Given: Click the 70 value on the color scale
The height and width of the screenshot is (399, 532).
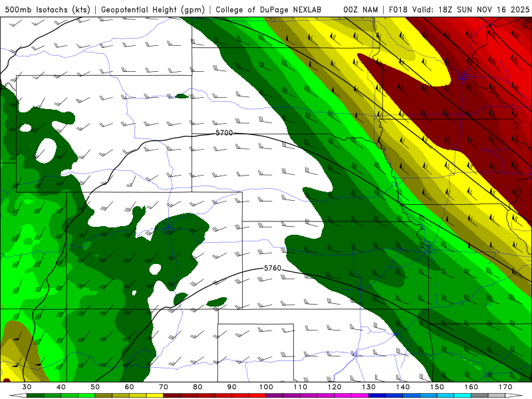Looking at the screenshot, I should coord(164,387).
